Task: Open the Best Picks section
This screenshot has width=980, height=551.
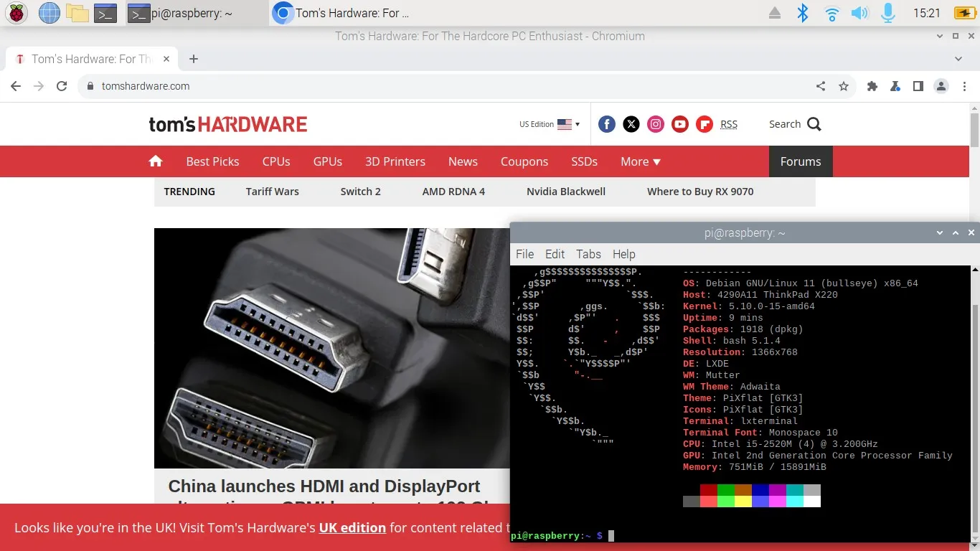Action: pyautogui.click(x=212, y=161)
